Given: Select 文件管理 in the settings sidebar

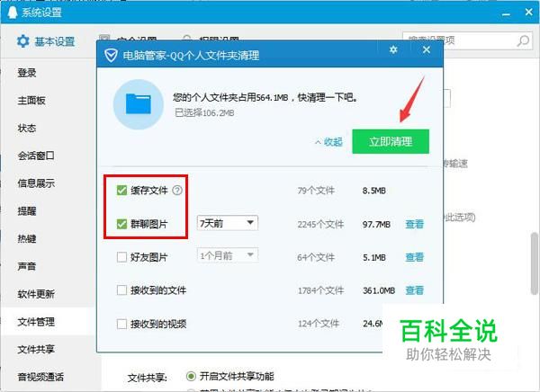Looking at the screenshot, I should click(36, 322).
